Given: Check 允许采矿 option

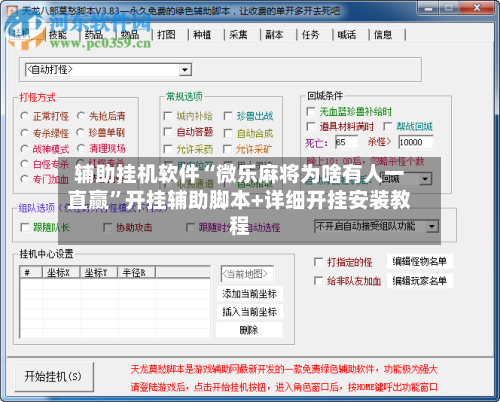Looking at the screenshot, I should tap(227, 149).
